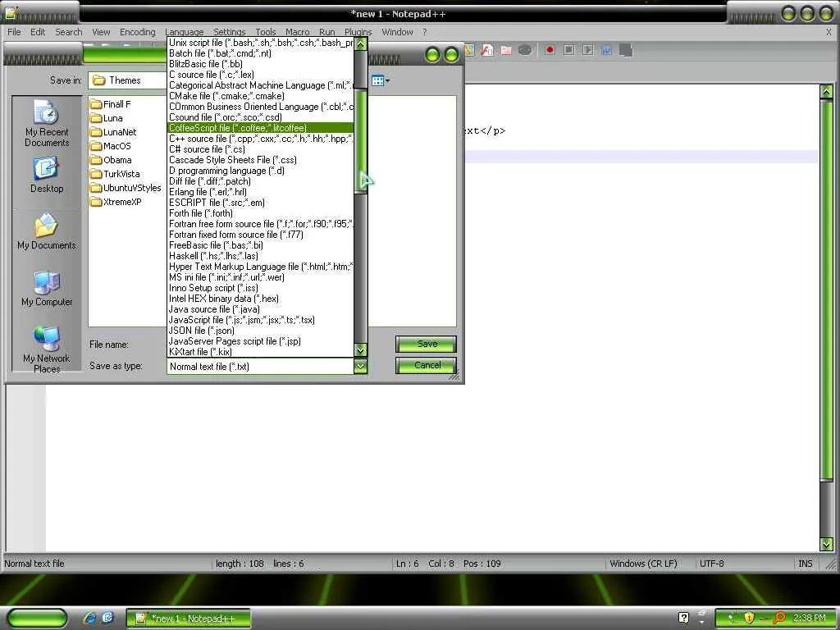Image resolution: width=840 pixels, height=630 pixels.
Task: Open the Save in Themes combo box
Action: click(x=129, y=80)
